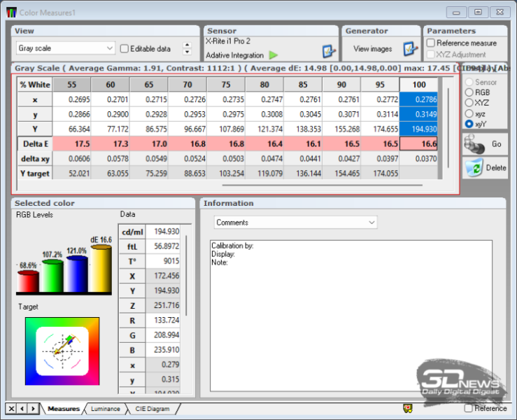Click the Go measurement button
Screen dimensions: 517x420
[484, 143]
